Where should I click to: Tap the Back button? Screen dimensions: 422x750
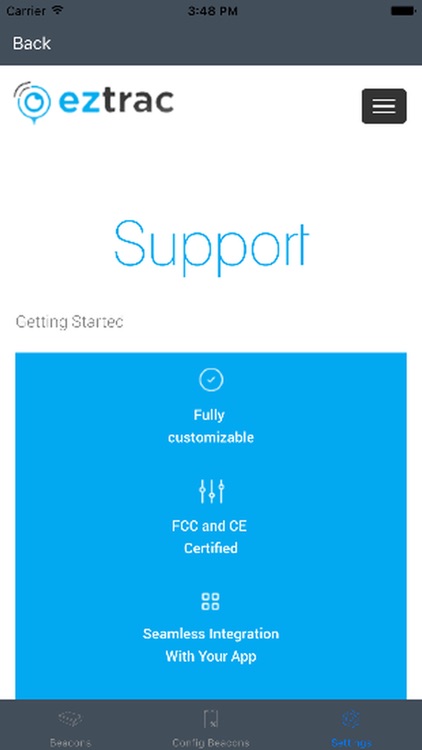32,44
